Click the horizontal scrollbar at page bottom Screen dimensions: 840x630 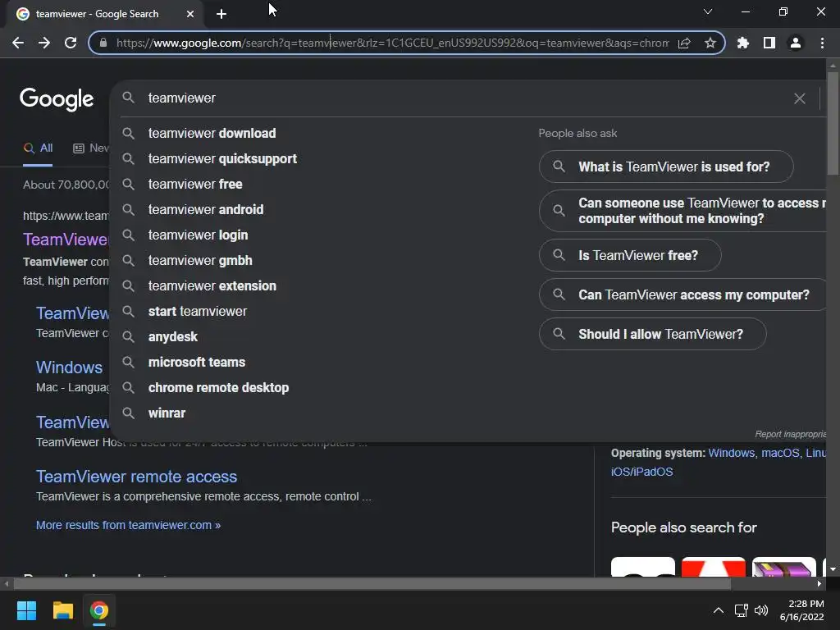[x=372, y=584]
